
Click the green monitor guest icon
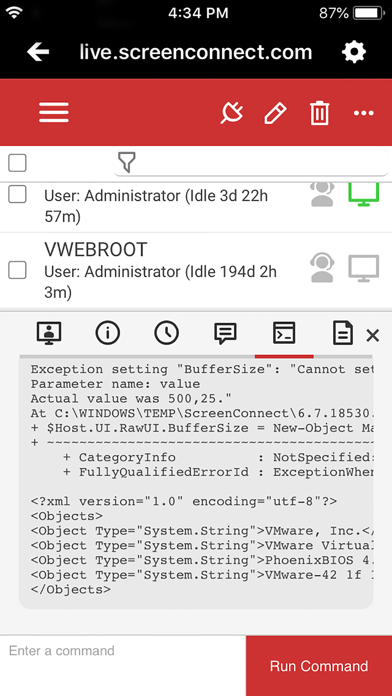[364, 194]
